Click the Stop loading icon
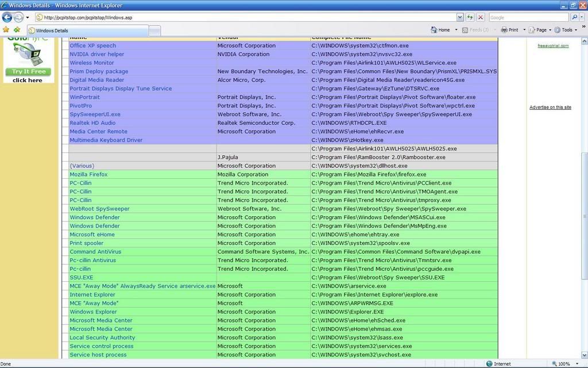The width and height of the screenshot is (588, 368). 481,17
